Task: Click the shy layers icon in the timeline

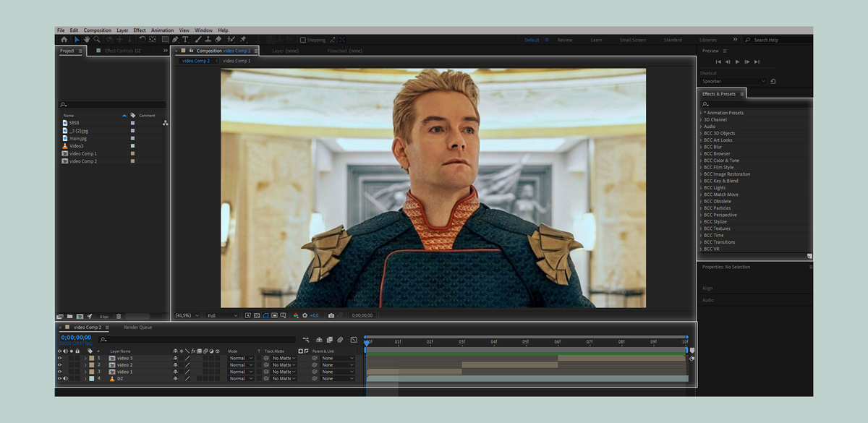Action: tap(319, 340)
